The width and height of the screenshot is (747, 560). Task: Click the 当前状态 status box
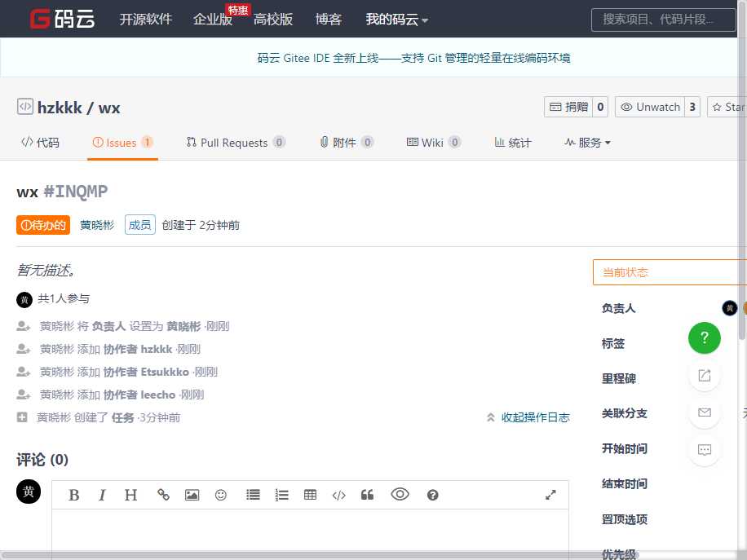pyautogui.click(x=670, y=272)
